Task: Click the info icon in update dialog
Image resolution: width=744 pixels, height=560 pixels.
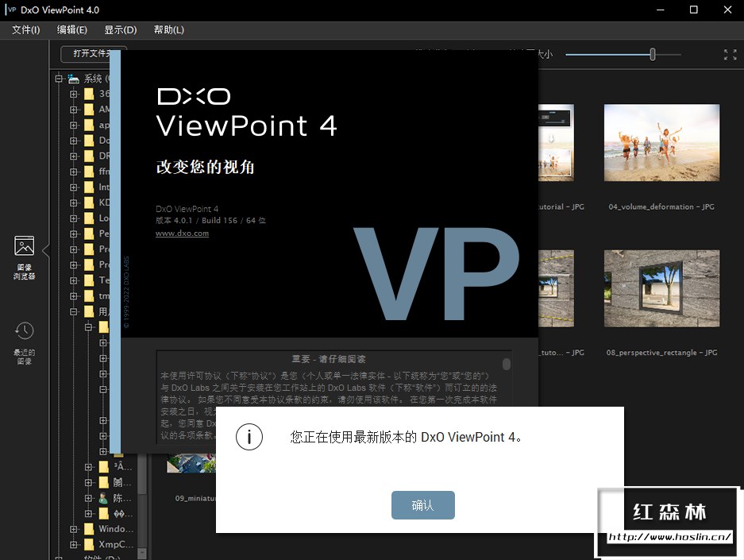Action: point(249,437)
